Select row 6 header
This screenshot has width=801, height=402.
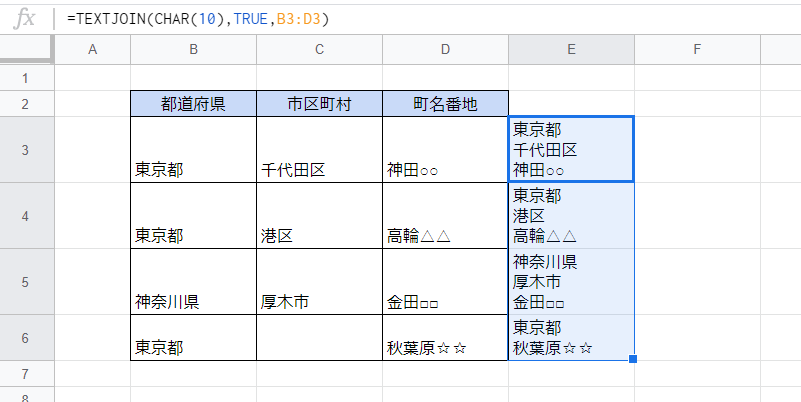(26, 338)
